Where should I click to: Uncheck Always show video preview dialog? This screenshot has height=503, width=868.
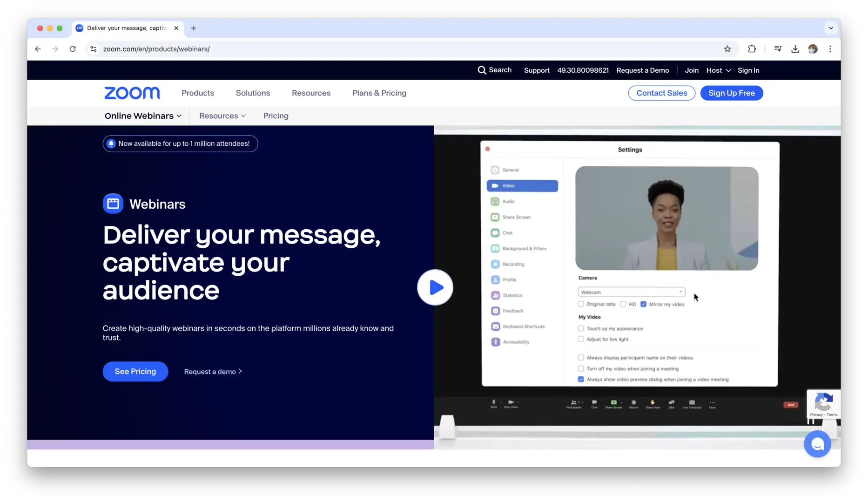(x=581, y=379)
